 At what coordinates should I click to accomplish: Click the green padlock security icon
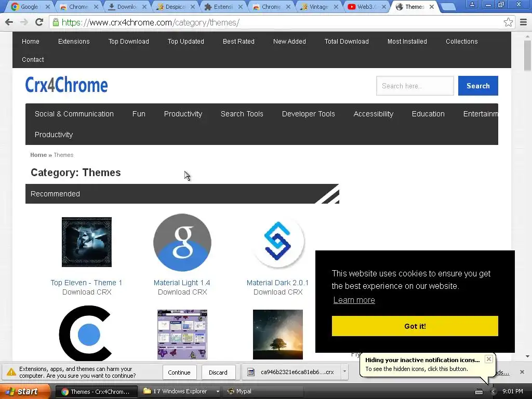(x=56, y=22)
